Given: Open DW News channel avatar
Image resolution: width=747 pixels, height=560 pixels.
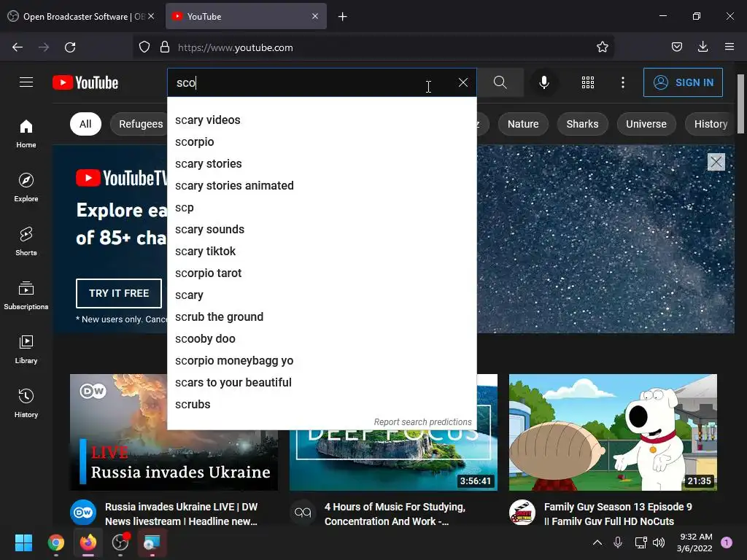Looking at the screenshot, I should (x=83, y=513).
